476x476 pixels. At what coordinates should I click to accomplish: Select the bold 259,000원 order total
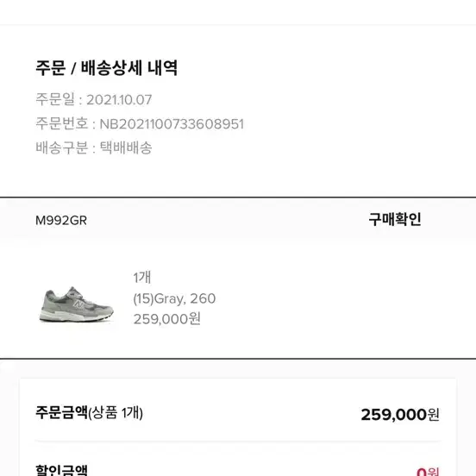tap(400, 415)
